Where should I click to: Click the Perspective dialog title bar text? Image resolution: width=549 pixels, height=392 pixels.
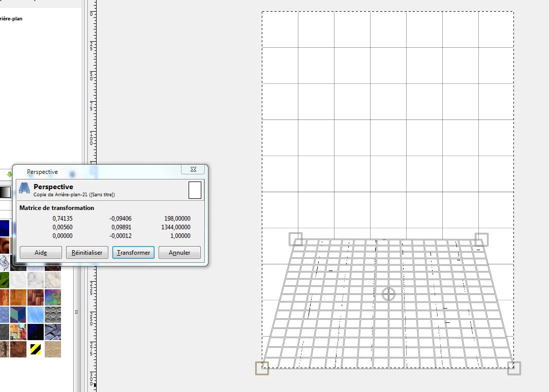click(42, 172)
